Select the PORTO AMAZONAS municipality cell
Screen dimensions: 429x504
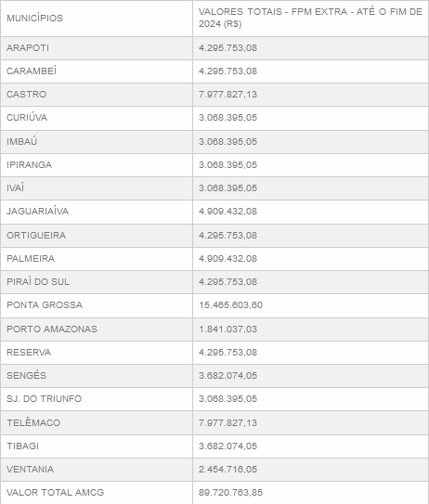point(97,330)
